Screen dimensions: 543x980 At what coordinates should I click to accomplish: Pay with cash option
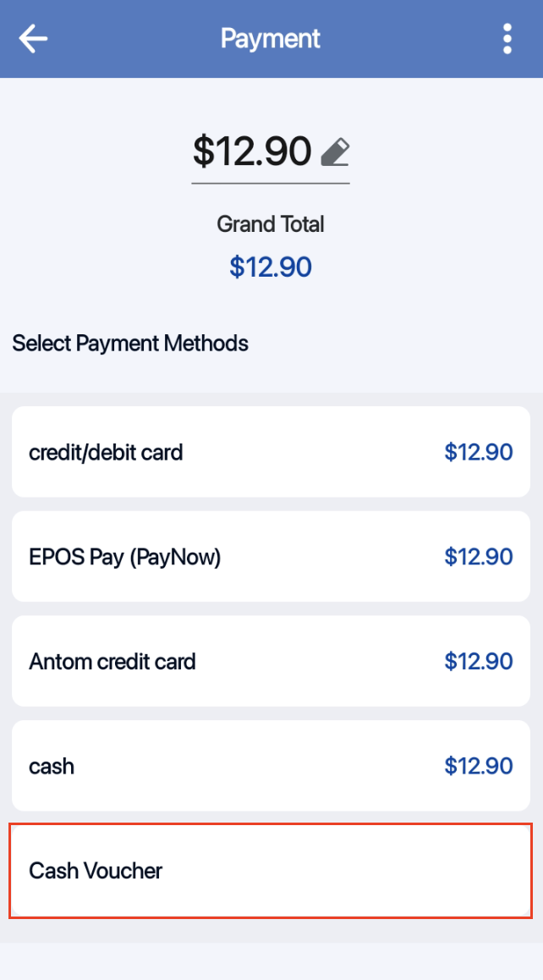click(x=271, y=766)
